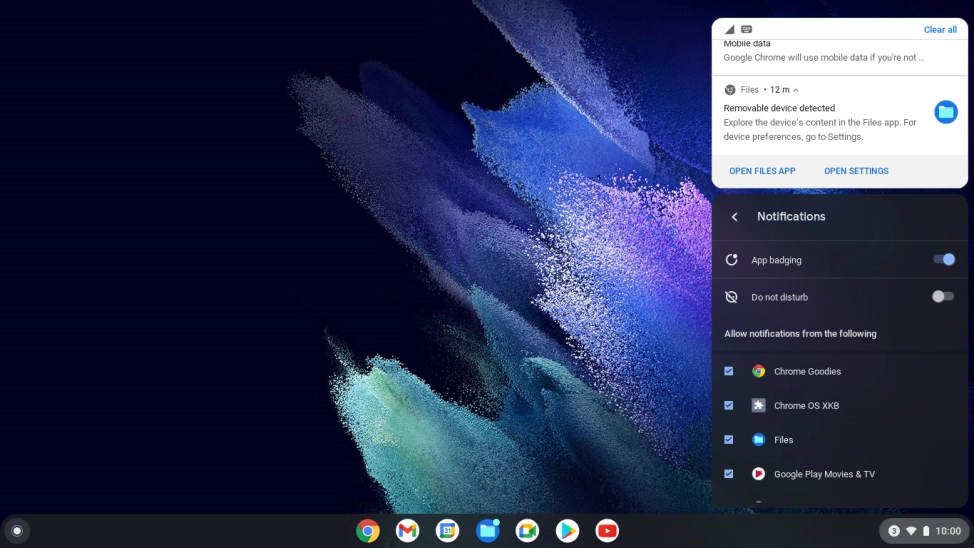Click the Chrome Goodies label

click(x=808, y=372)
